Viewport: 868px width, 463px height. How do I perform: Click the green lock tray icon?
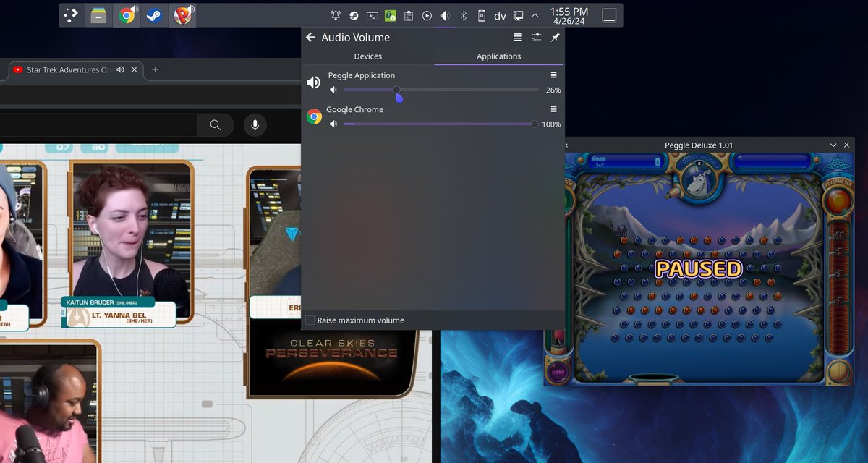coord(391,15)
